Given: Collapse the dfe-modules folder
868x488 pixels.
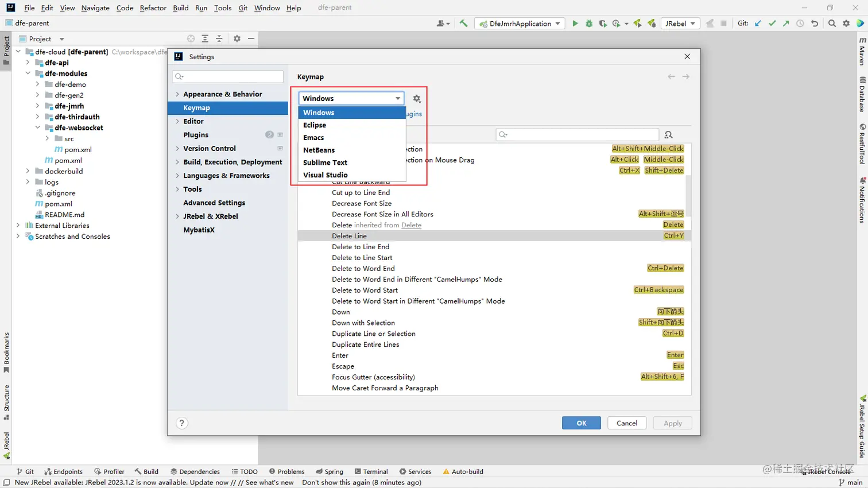Looking at the screenshot, I should click(x=28, y=73).
